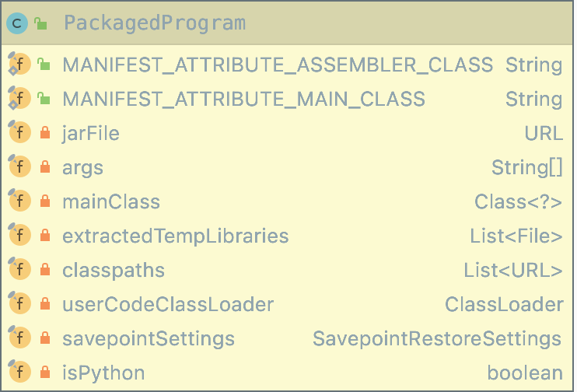Click the String[] type of args
Viewport: 577px width, 392px height.
tap(527, 167)
